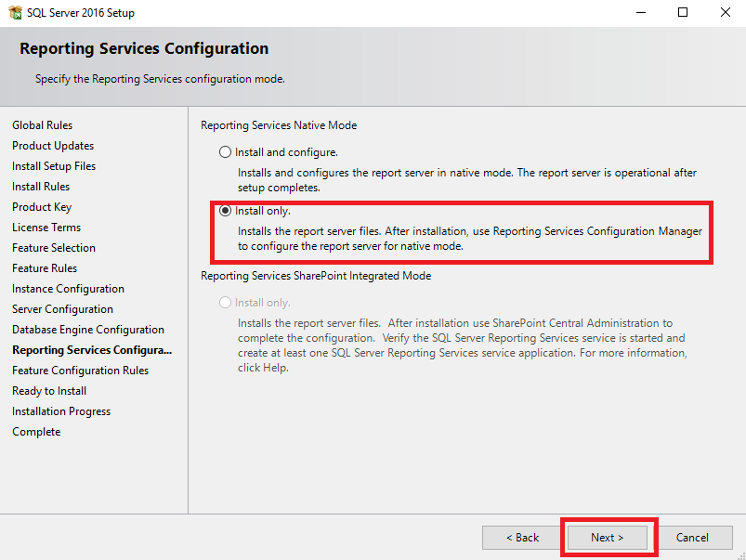Maximize the setup window
Screen dimensions: 746x560
click(683, 12)
